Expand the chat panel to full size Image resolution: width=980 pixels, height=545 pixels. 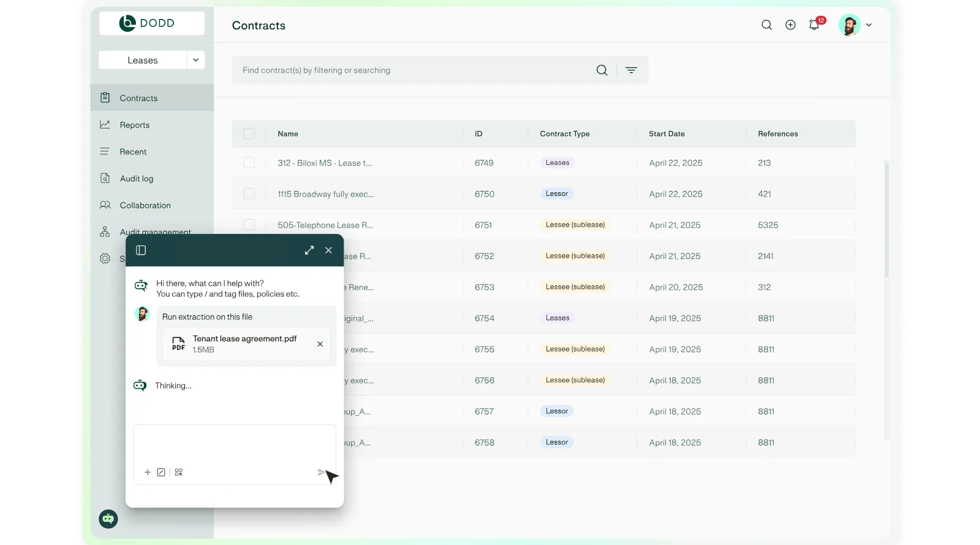[x=309, y=250]
